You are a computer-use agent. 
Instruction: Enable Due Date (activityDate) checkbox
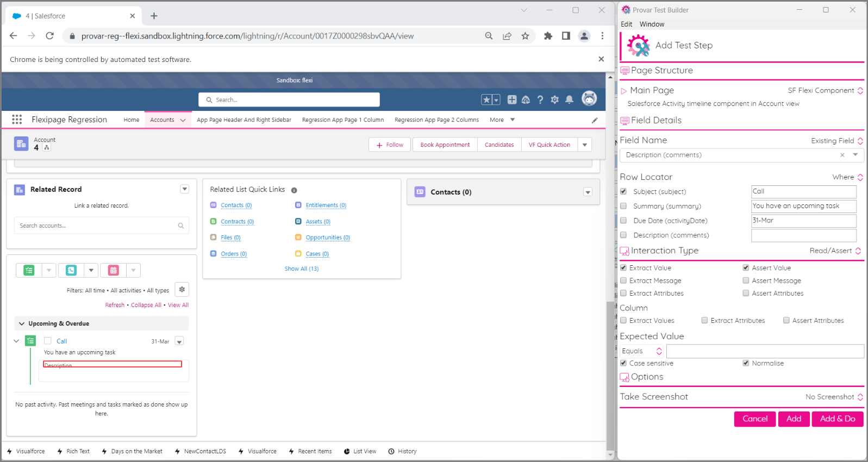(623, 220)
